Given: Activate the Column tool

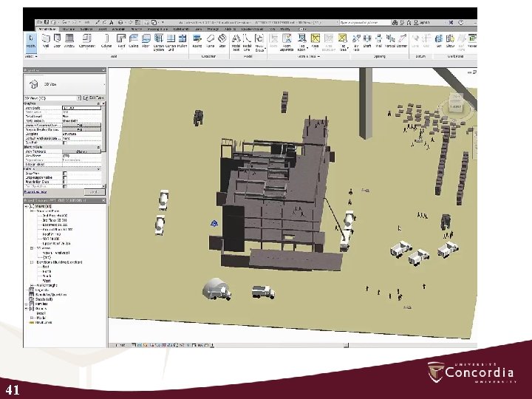Looking at the screenshot, I should 106,41.
